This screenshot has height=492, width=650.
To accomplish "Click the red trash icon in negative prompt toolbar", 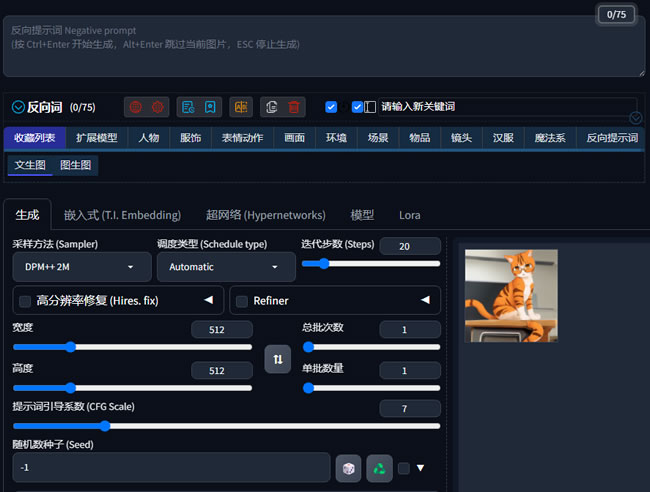I will click(x=294, y=107).
